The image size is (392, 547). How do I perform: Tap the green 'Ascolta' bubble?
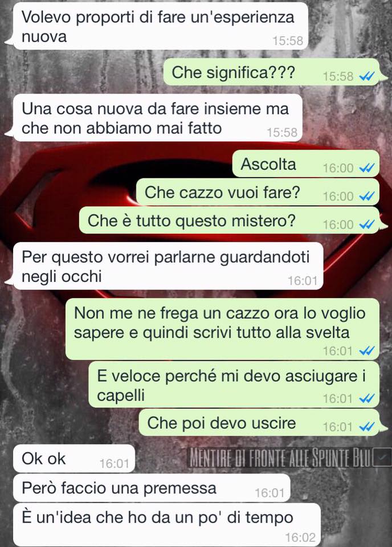306,164
